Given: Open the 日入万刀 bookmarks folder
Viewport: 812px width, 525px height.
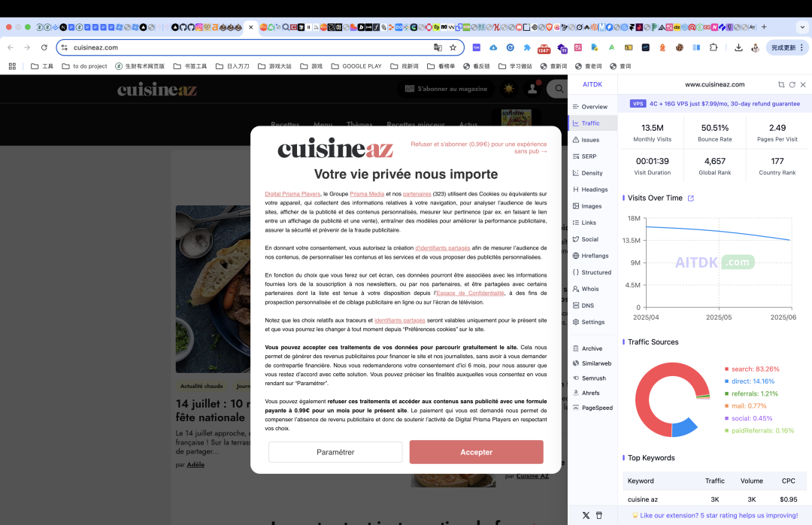Looking at the screenshot, I should [232, 66].
